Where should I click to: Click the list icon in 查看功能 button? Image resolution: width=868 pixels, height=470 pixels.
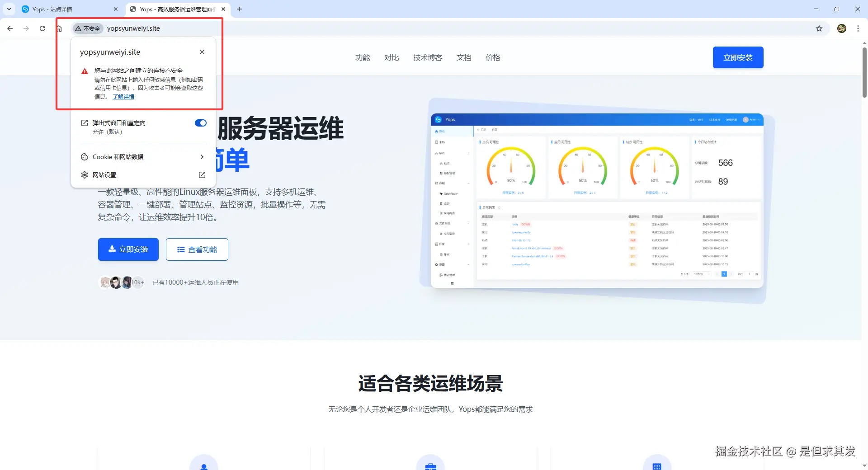[181, 249]
